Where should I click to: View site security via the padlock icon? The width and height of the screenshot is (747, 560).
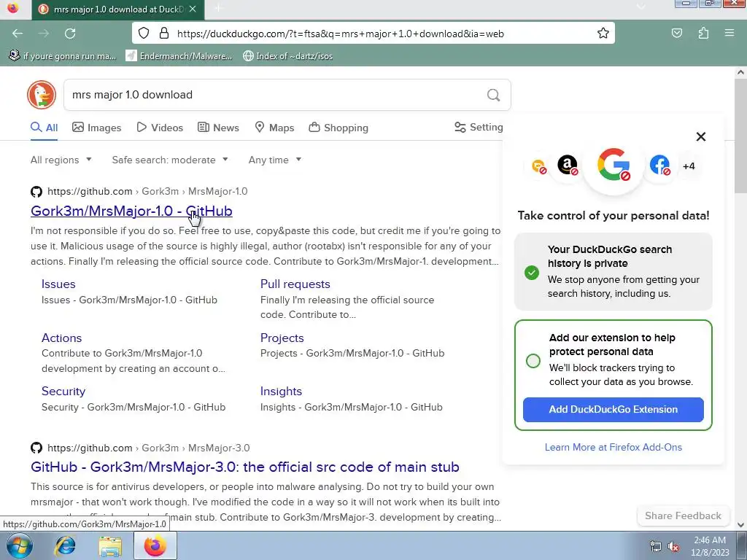coord(164,34)
